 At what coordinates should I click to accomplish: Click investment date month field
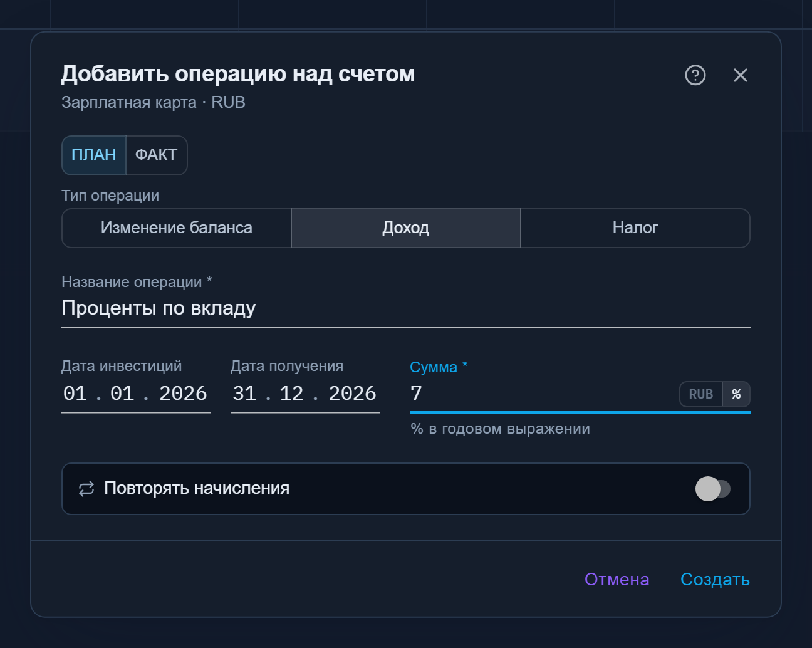pos(122,394)
